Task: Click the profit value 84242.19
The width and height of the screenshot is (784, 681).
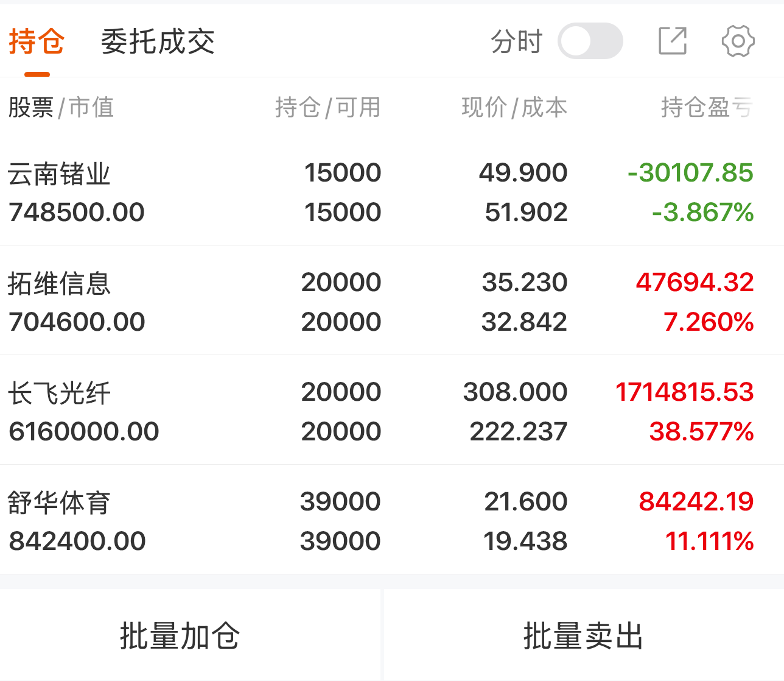Action: [x=696, y=502]
